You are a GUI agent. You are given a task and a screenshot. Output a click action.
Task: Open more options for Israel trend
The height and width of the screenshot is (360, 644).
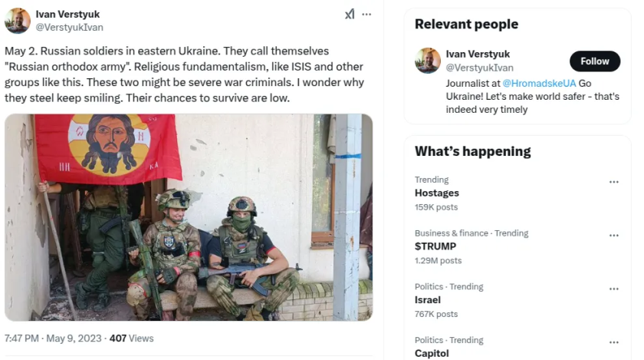pyautogui.click(x=613, y=289)
